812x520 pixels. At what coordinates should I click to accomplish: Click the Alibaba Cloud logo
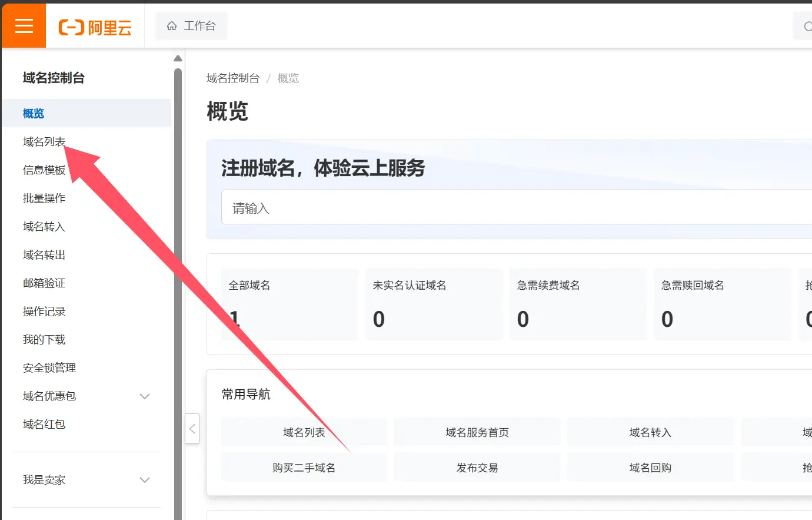click(x=95, y=27)
